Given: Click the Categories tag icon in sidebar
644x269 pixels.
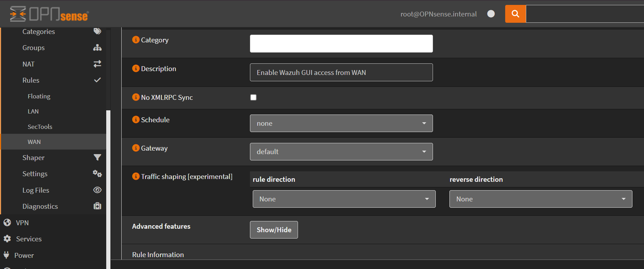Looking at the screenshot, I should 97,31.
